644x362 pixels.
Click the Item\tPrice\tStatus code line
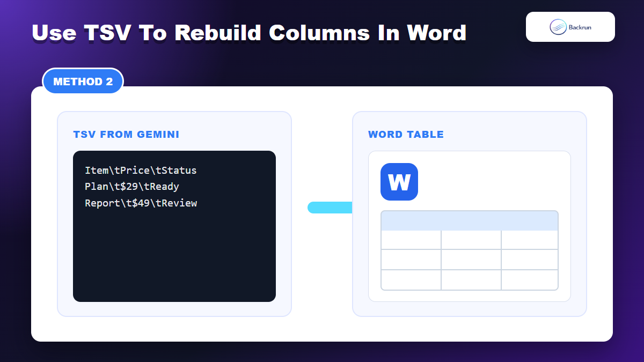(141, 171)
